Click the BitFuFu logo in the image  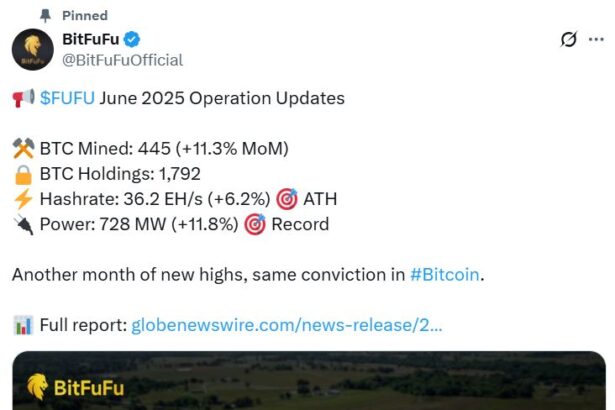pos(76,388)
